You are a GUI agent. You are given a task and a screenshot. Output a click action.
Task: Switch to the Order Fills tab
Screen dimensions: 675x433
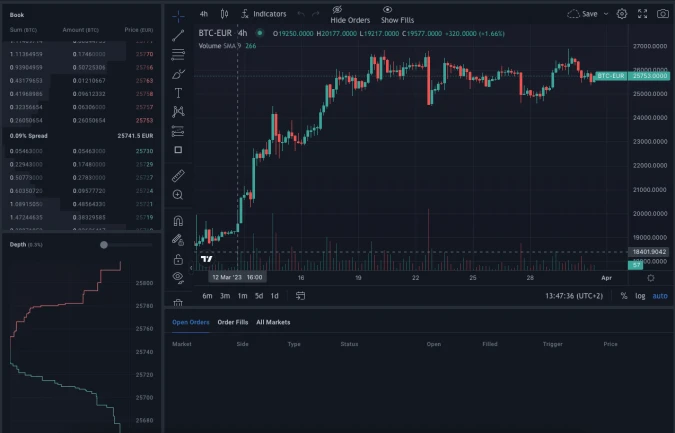(x=233, y=322)
